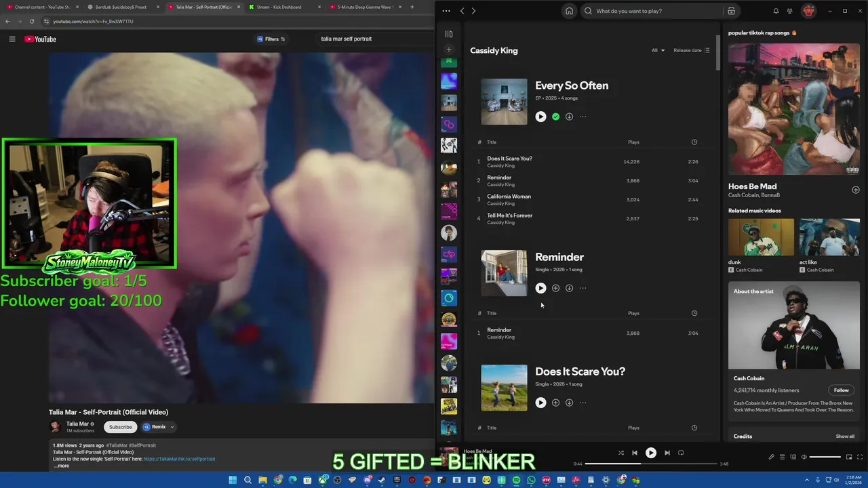
Task: Play the Every So Often EP
Action: (x=540, y=117)
